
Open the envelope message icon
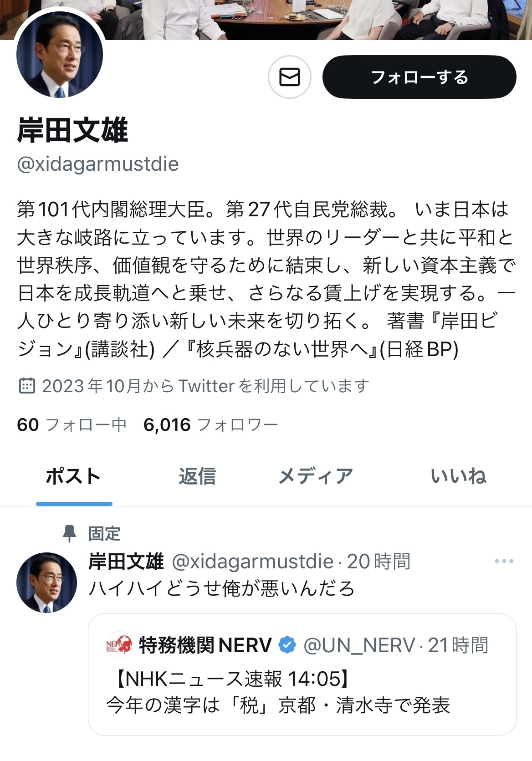point(290,77)
